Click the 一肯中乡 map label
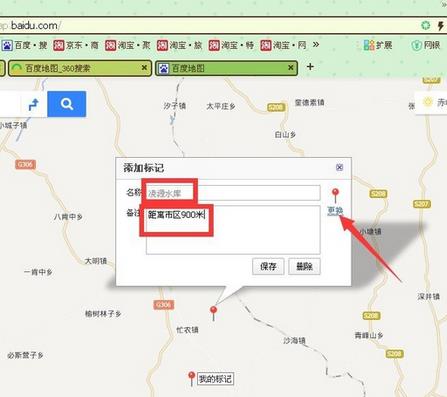 pos(38,272)
